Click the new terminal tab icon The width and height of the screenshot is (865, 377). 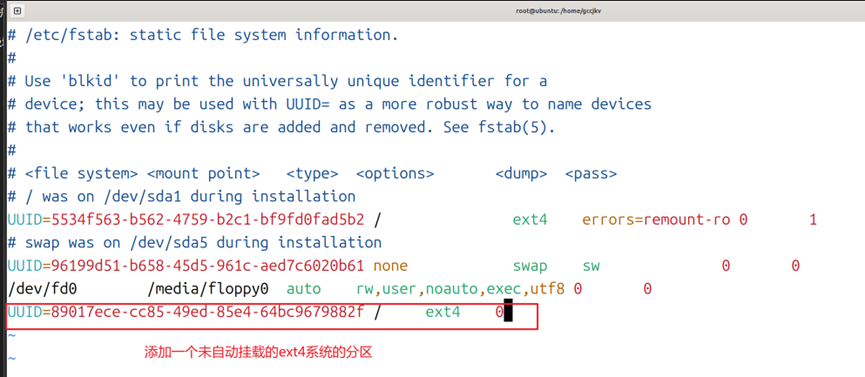click(x=18, y=10)
